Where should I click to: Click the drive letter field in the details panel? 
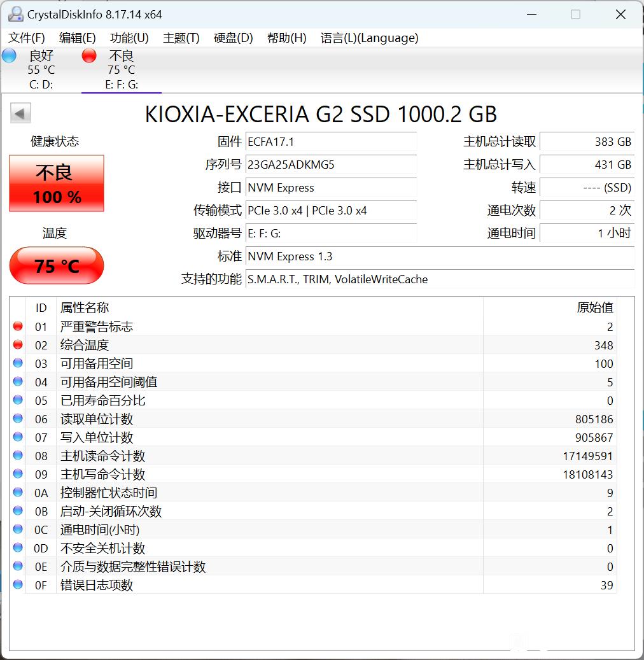tap(331, 233)
